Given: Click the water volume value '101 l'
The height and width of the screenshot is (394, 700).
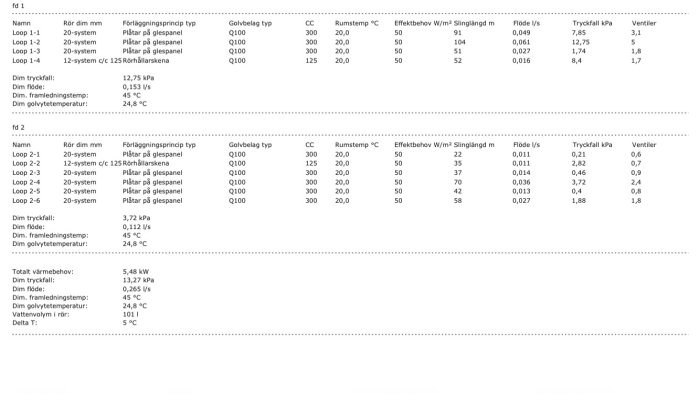Looking at the screenshot, I should click(x=130, y=315).
